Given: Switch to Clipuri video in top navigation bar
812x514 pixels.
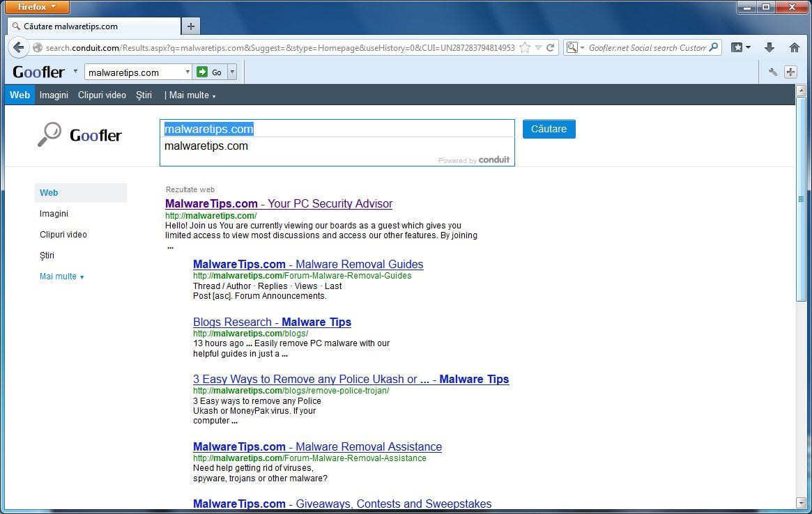Looking at the screenshot, I should (102, 95).
